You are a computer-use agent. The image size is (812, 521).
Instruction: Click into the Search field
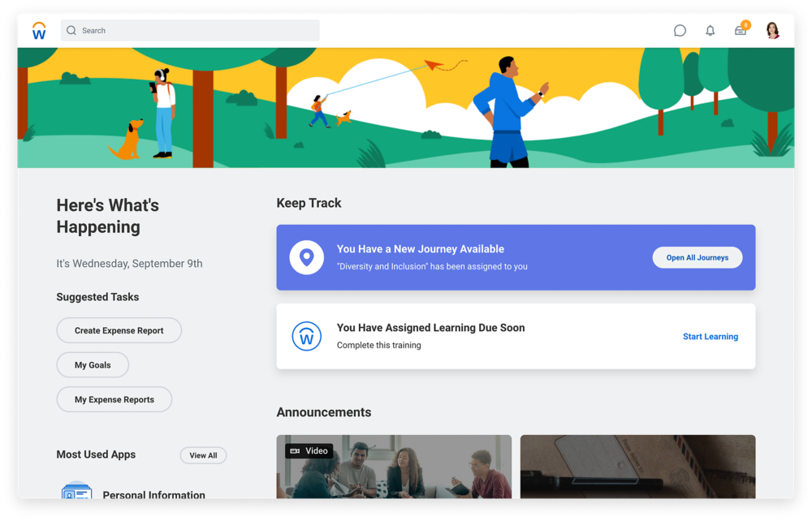click(x=195, y=31)
